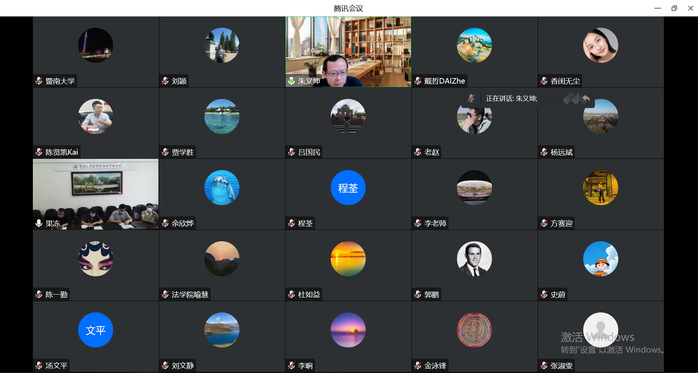698x373 pixels.
Task: Click the muted mic icon beside 郭鹏
Action: pos(418,295)
